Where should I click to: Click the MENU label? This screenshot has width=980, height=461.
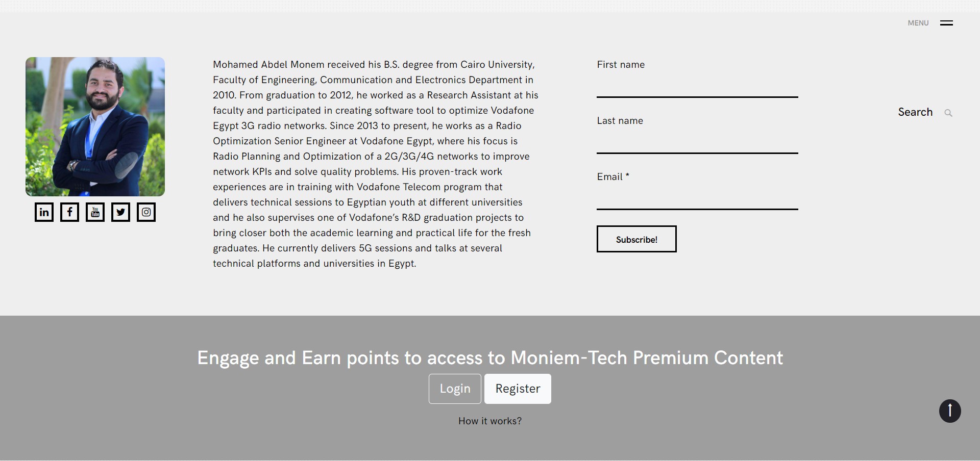918,23
